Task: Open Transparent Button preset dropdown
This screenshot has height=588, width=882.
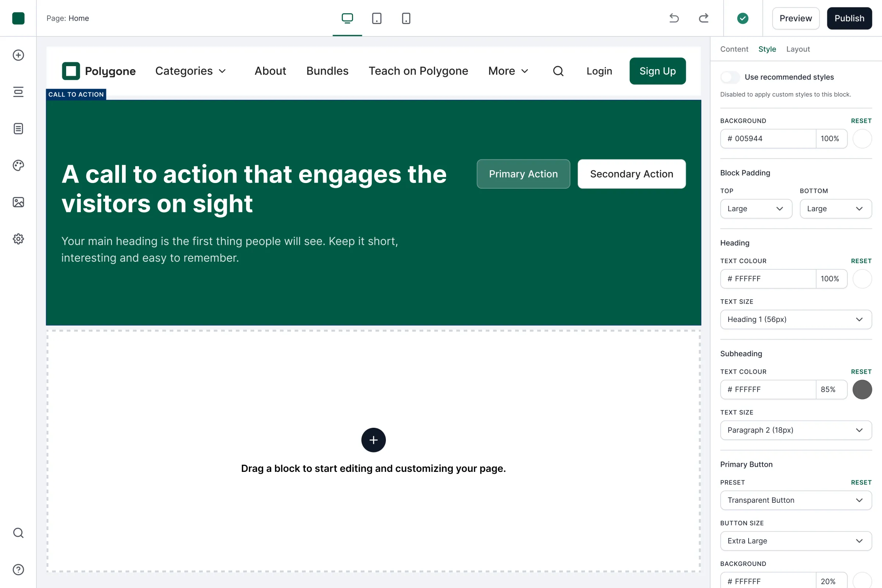Action: coord(796,500)
